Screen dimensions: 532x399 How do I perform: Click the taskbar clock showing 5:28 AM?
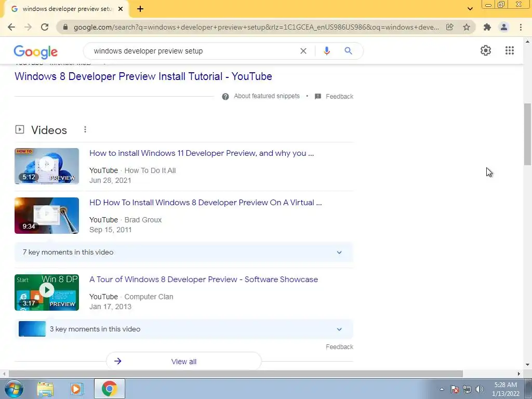click(506, 389)
